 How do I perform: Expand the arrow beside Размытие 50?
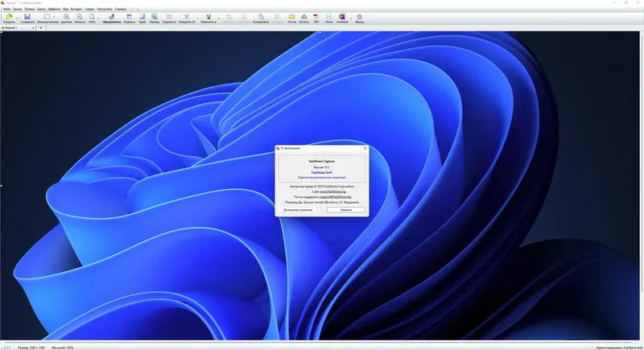tap(197, 18)
